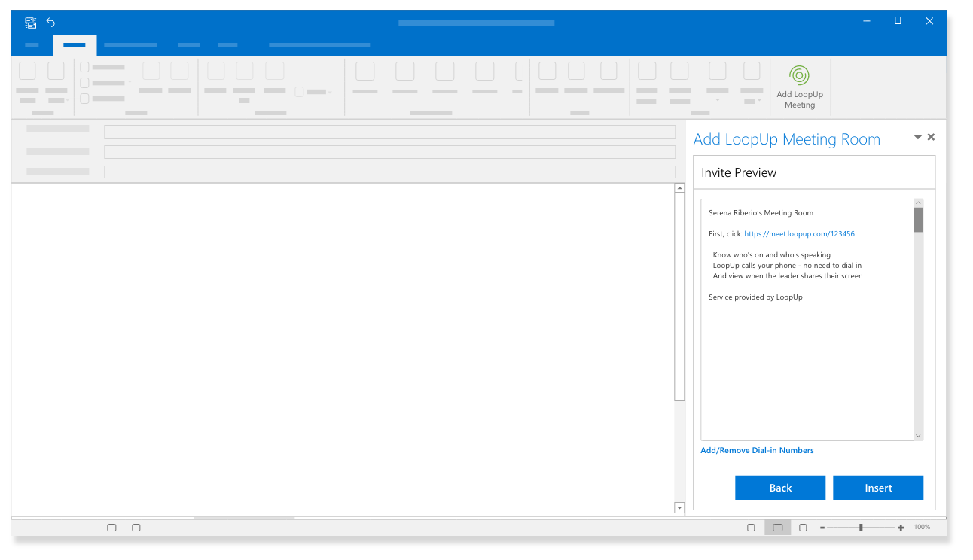This screenshot has width=973, height=560.
Task: Click the invite preview scroll down arrow
Action: point(918,436)
